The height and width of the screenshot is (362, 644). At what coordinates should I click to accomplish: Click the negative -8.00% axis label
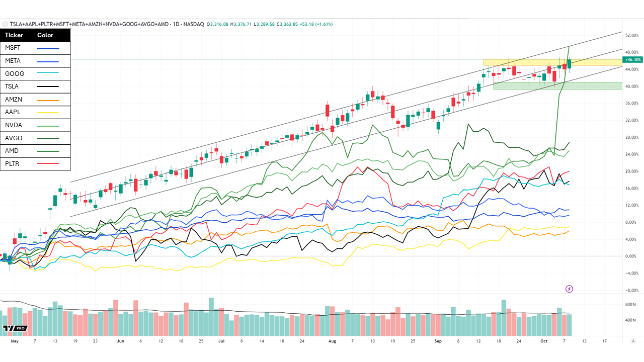pyautogui.click(x=632, y=291)
